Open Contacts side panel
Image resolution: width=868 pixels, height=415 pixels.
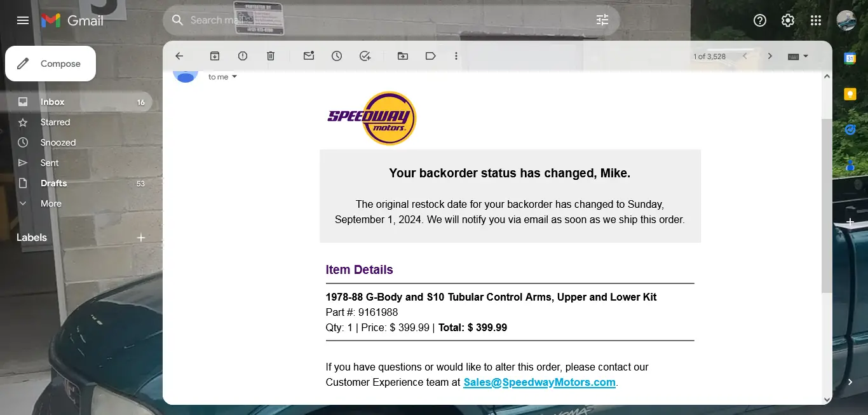[850, 165]
